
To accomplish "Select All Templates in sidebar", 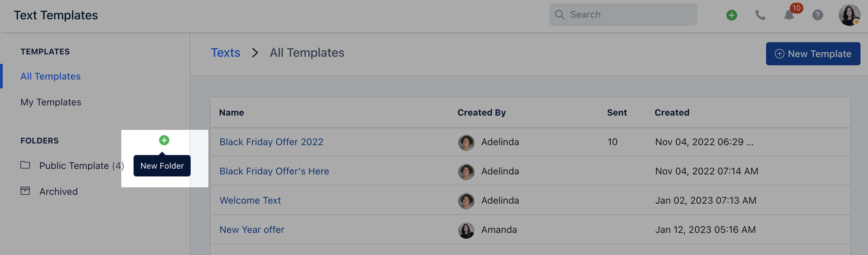I will point(51,76).
